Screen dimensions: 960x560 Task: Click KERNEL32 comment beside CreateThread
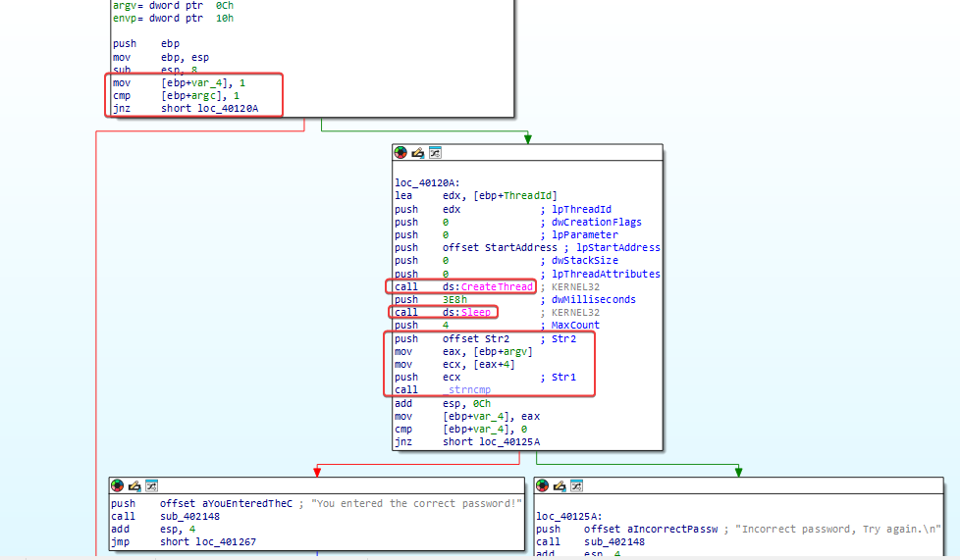coord(575,286)
